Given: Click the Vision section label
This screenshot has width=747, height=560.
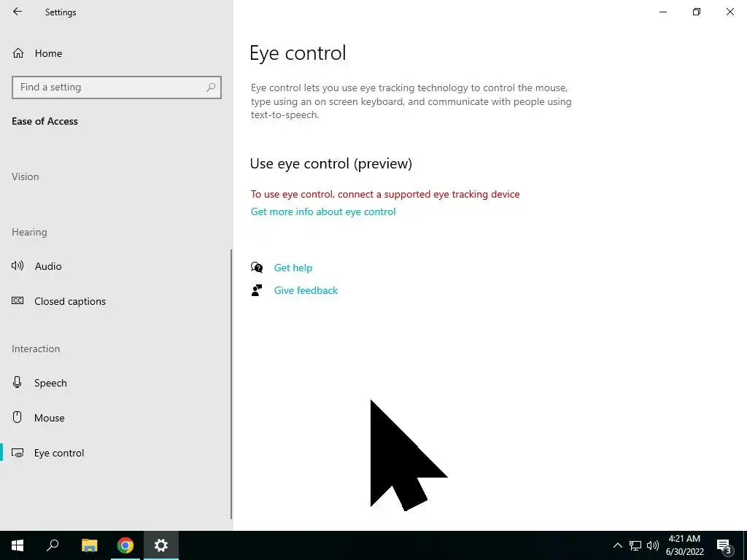Looking at the screenshot, I should [x=26, y=176].
